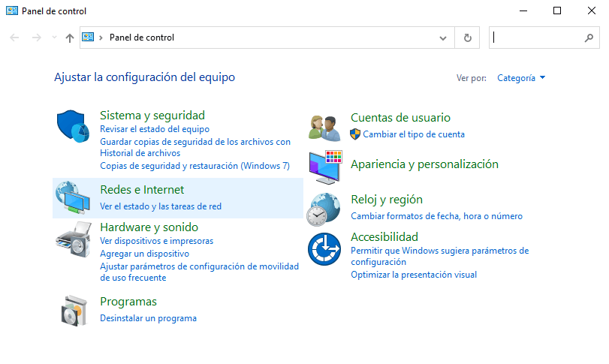Maximize the Panel de control window

click(x=557, y=11)
